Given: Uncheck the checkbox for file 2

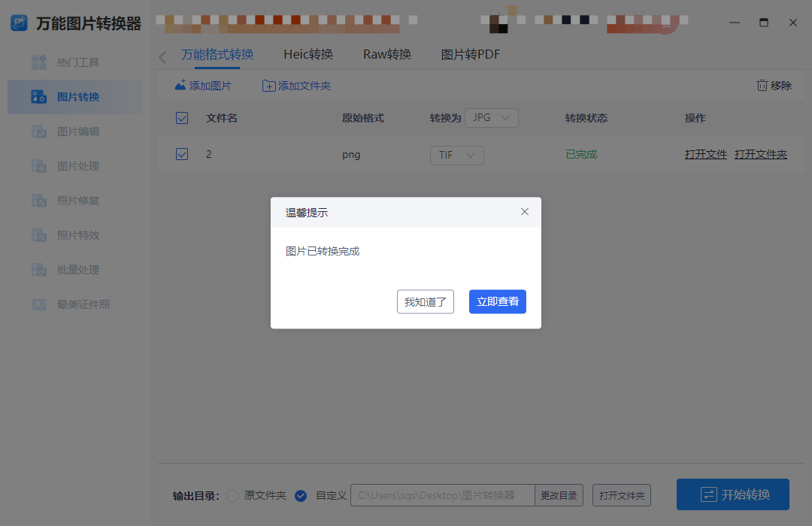Looking at the screenshot, I should coord(182,154).
